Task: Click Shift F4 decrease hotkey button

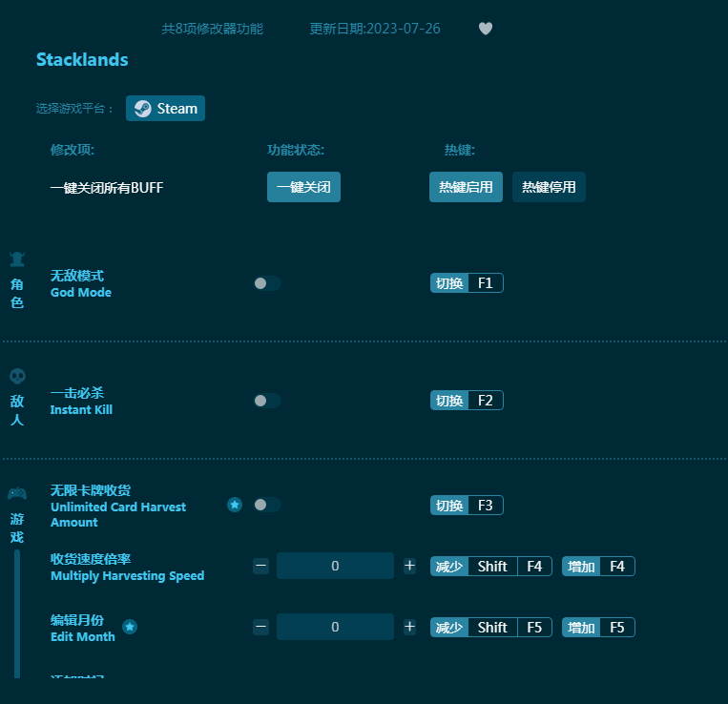Action: (491, 567)
